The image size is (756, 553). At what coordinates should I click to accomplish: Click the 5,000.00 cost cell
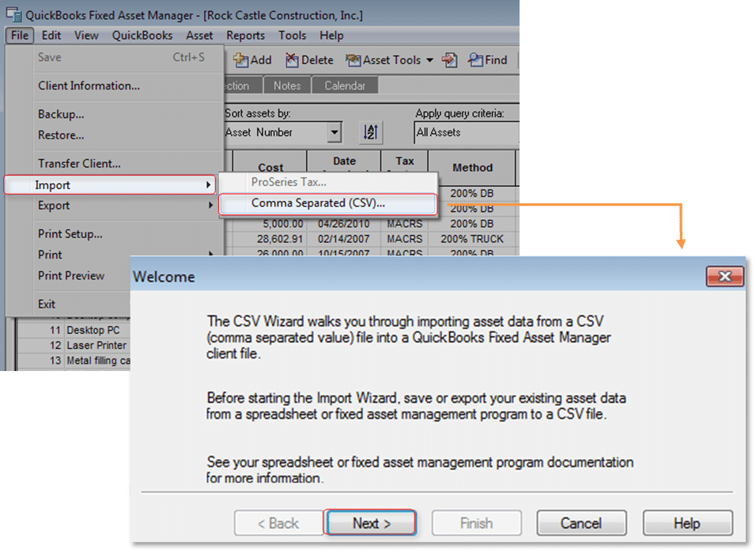tap(270, 224)
